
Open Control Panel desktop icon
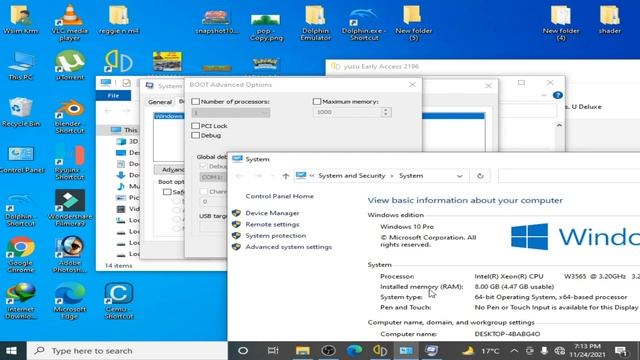click(21, 160)
